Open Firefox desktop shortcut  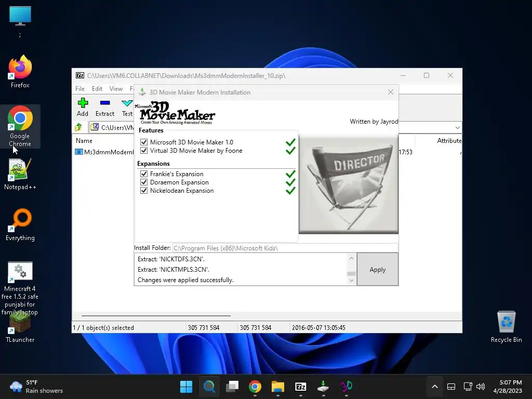pyautogui.click(x=20, y=72)
